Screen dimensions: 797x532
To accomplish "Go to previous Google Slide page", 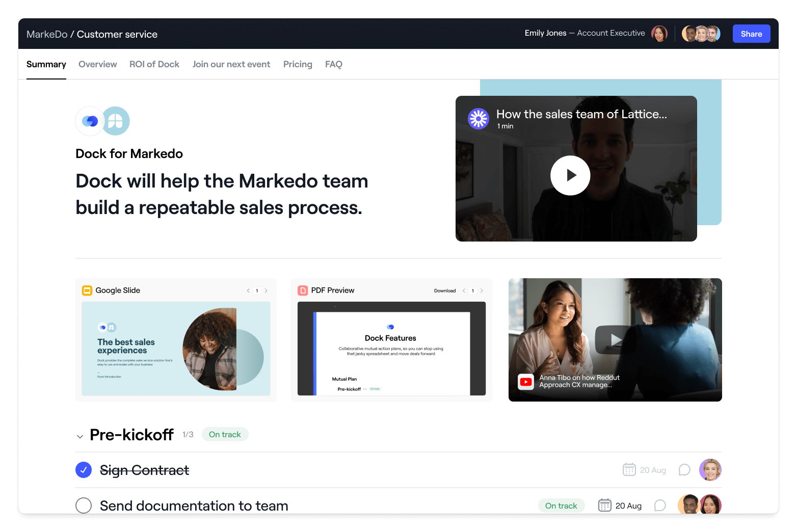I will [248, 290].
